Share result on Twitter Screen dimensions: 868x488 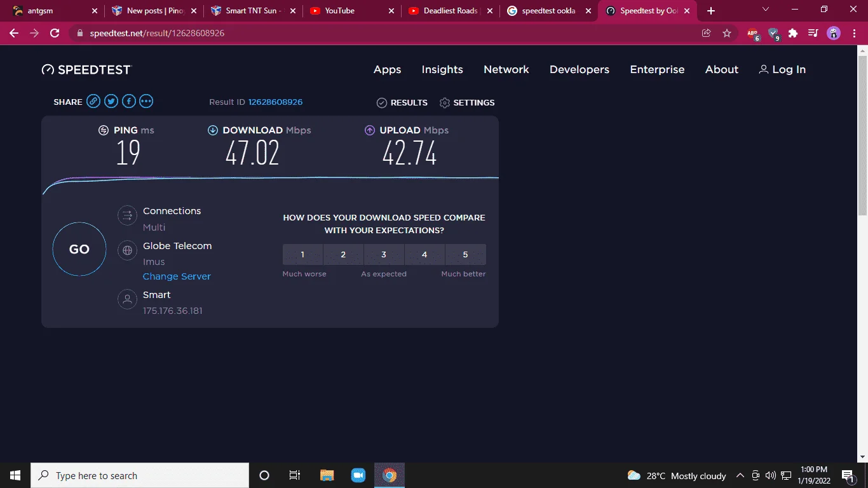coord(111,101)
